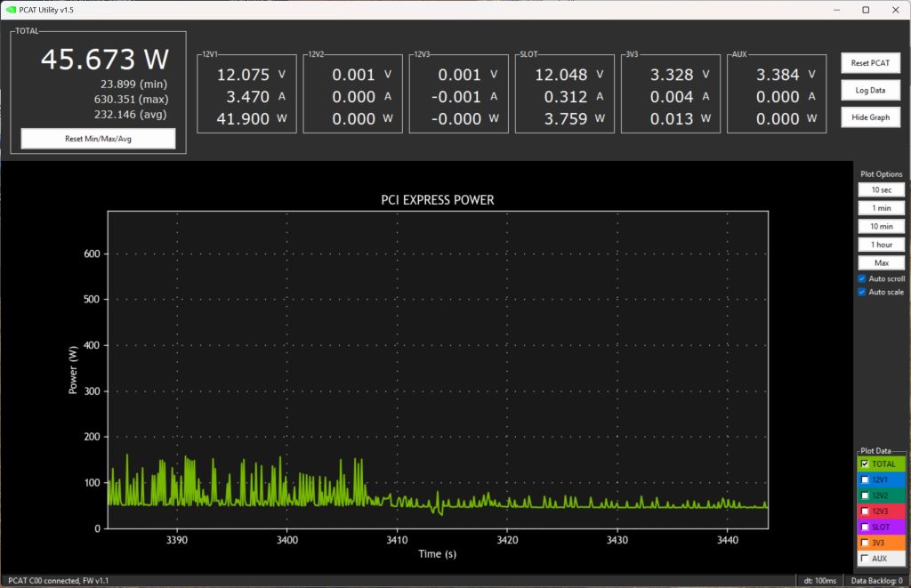
Task: Disable Auto scale
Action: click(x=860, y=292)
